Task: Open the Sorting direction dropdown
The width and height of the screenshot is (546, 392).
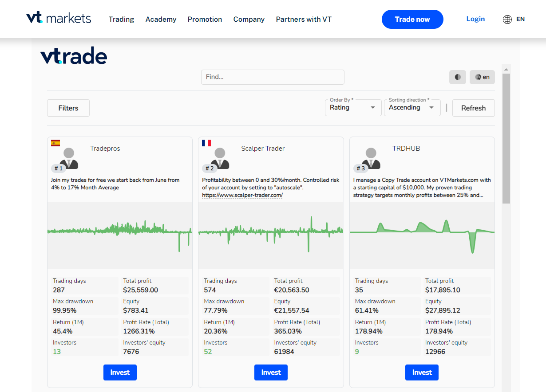Action: (x=412, y=108)
